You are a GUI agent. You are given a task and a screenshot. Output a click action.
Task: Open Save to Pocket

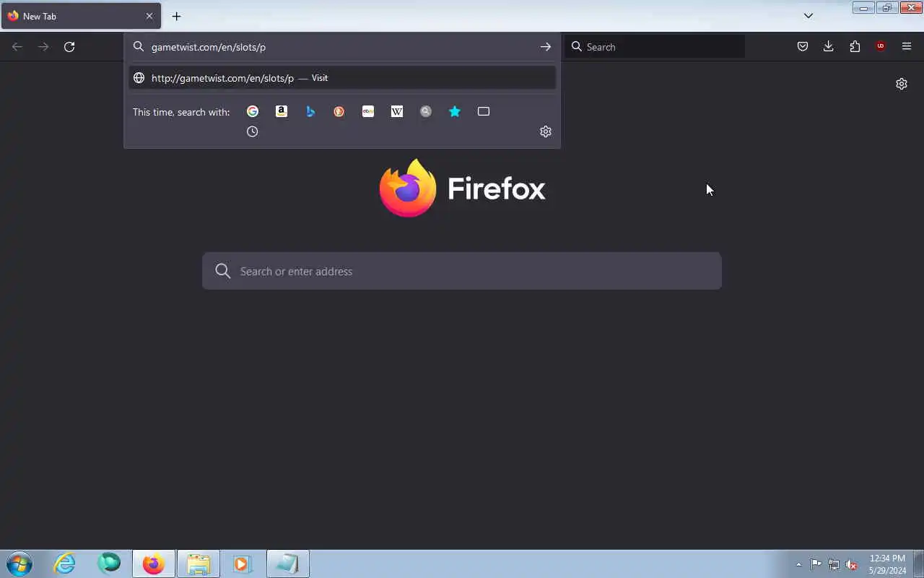tap(803, 47)
